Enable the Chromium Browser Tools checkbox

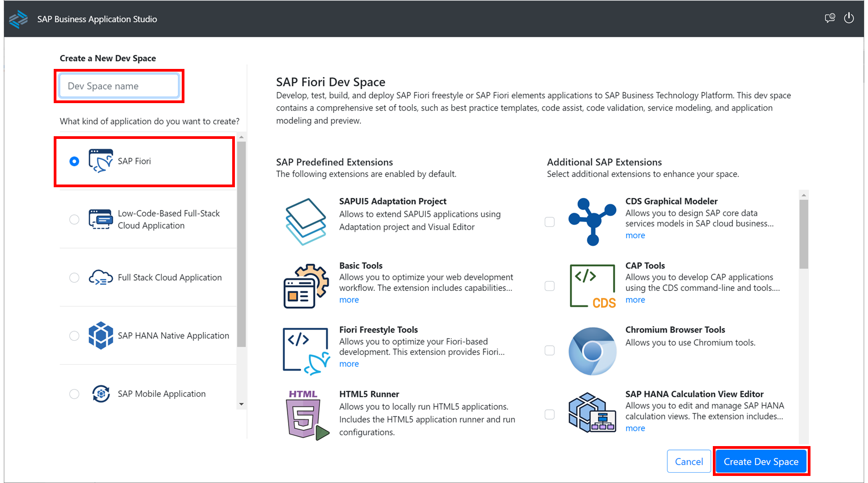point(550,351)
